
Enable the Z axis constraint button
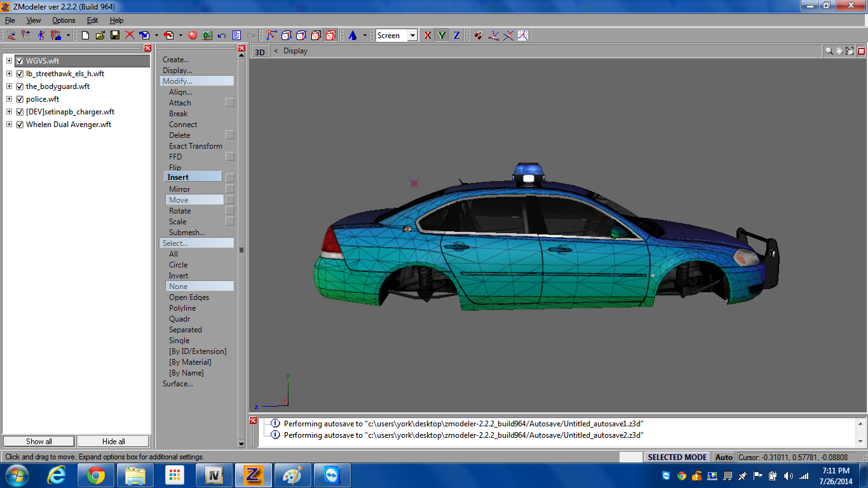pos(456,36)
